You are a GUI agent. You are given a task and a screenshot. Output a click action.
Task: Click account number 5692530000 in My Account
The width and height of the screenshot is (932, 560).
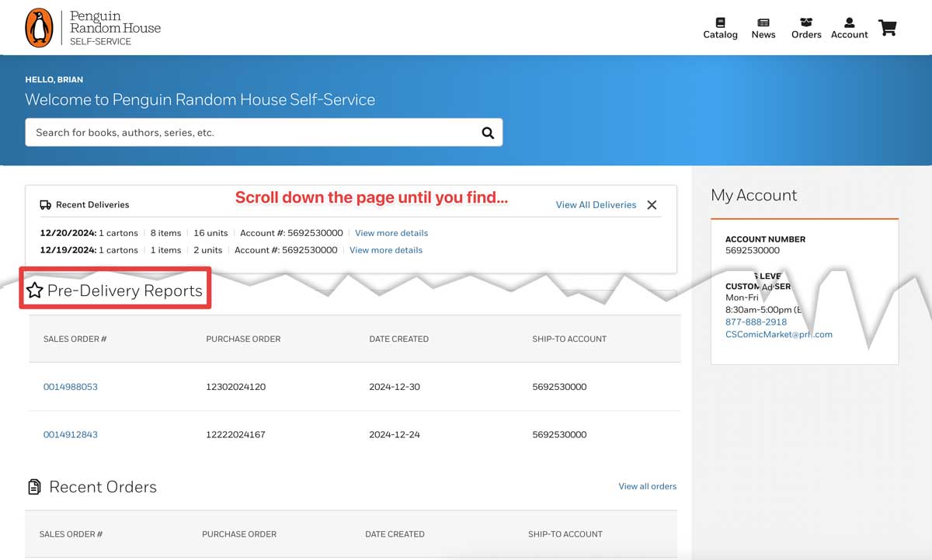(x=753, y=251)
